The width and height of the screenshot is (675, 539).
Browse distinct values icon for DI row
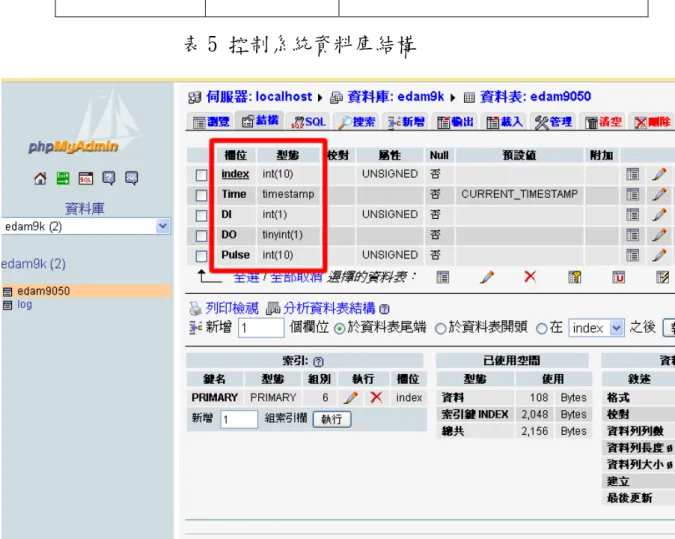(x=632, y=214)
